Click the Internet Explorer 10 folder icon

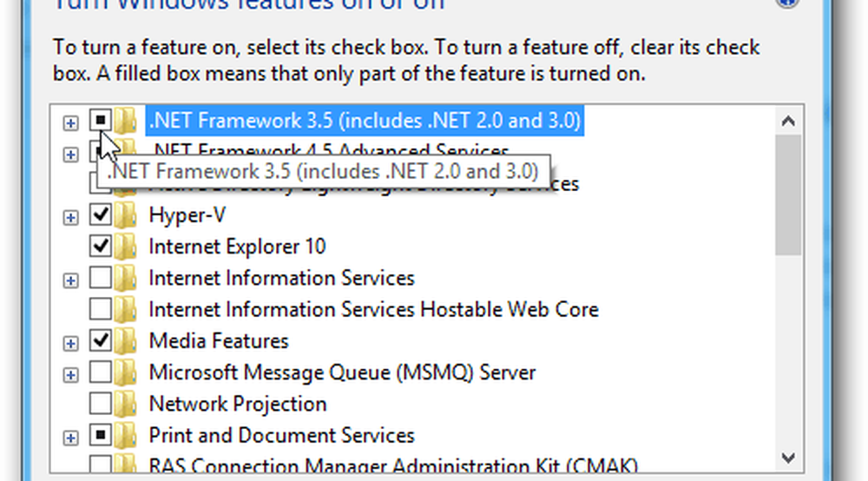[126, 247]
